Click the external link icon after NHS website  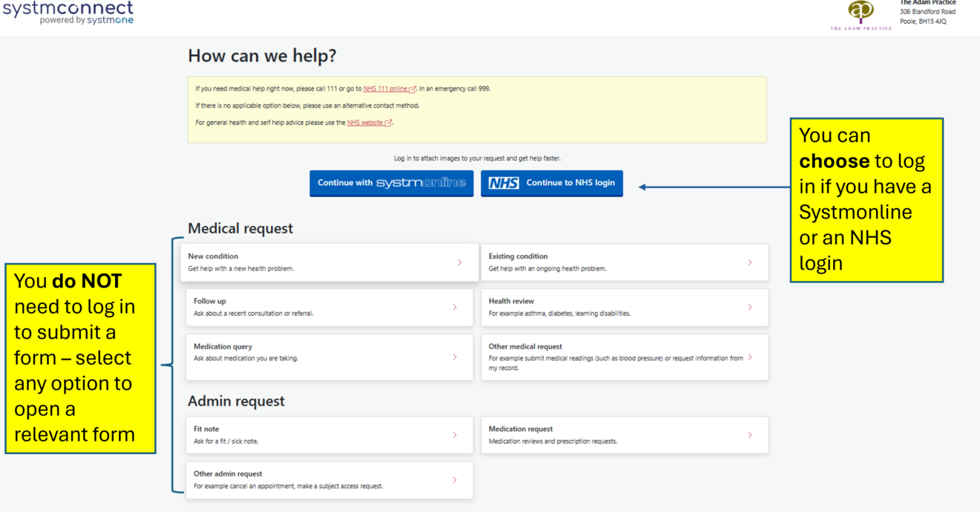[x=388, y=123]
